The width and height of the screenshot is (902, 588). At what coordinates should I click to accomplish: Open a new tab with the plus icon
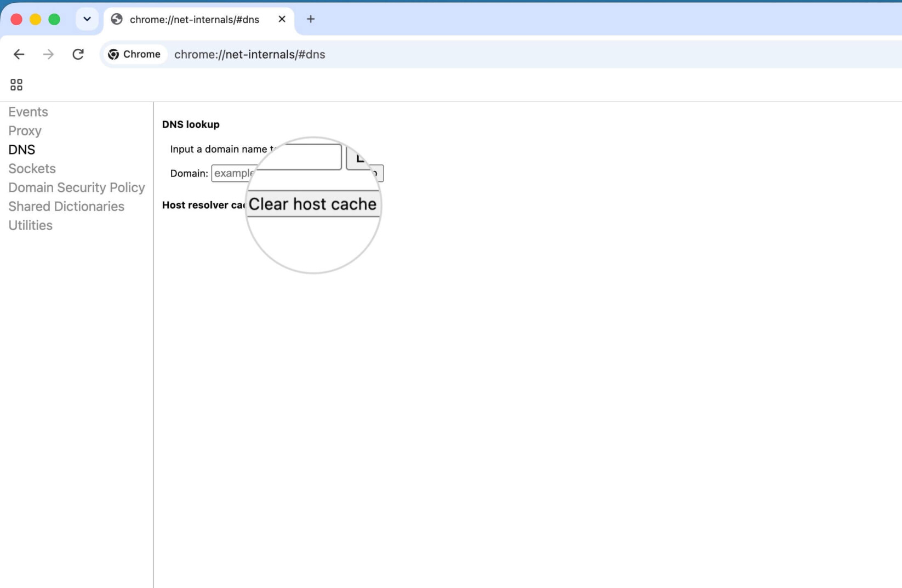click(311, 19)
